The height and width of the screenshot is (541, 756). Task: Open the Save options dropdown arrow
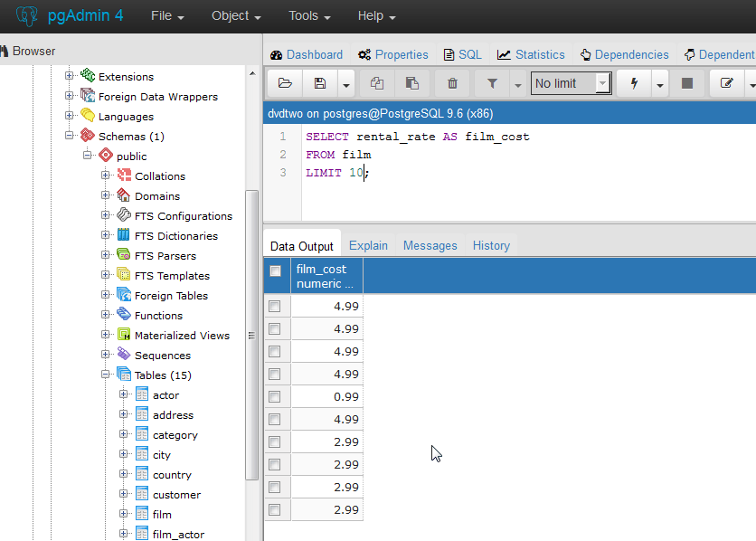(345, 83)
